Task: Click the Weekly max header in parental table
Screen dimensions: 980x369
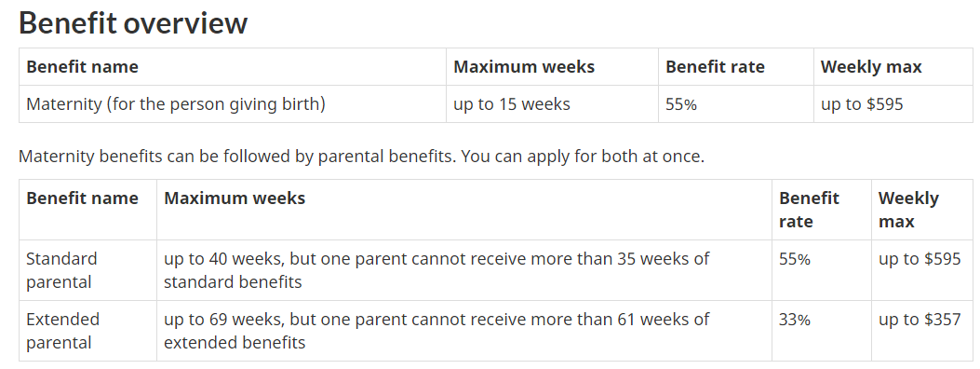Action: [908, 210]
